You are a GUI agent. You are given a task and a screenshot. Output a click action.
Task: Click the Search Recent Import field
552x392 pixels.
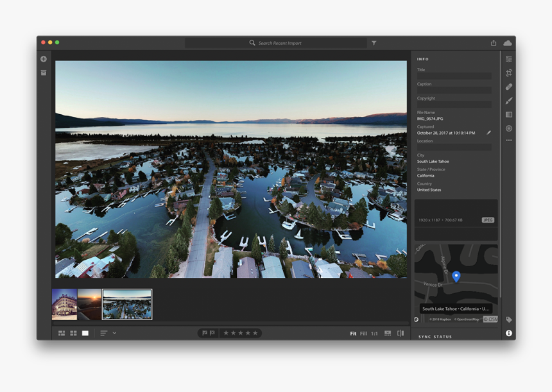[x=275, y=43]
